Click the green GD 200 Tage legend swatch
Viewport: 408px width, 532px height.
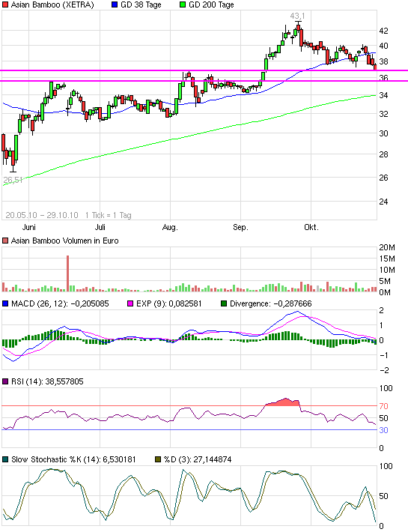pyautogui.click(x=183, y=4)
